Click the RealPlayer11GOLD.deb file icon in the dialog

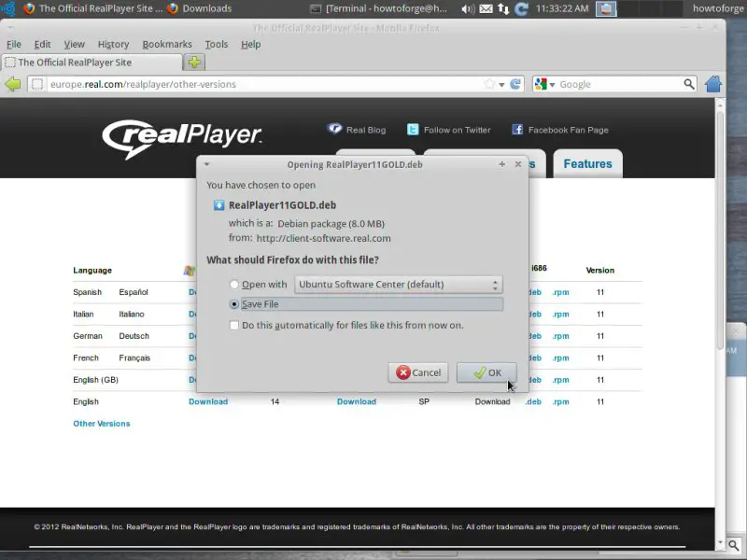(x=218, y=205)
